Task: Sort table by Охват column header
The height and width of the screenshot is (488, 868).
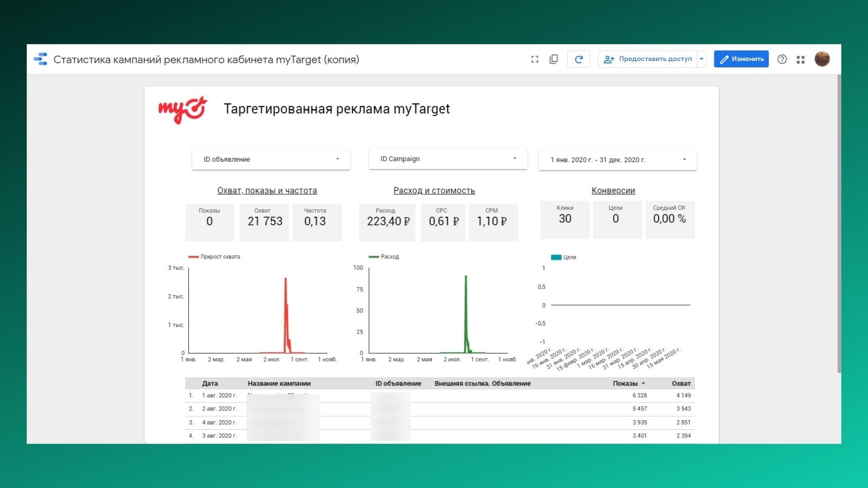Action: click(681, 384)
